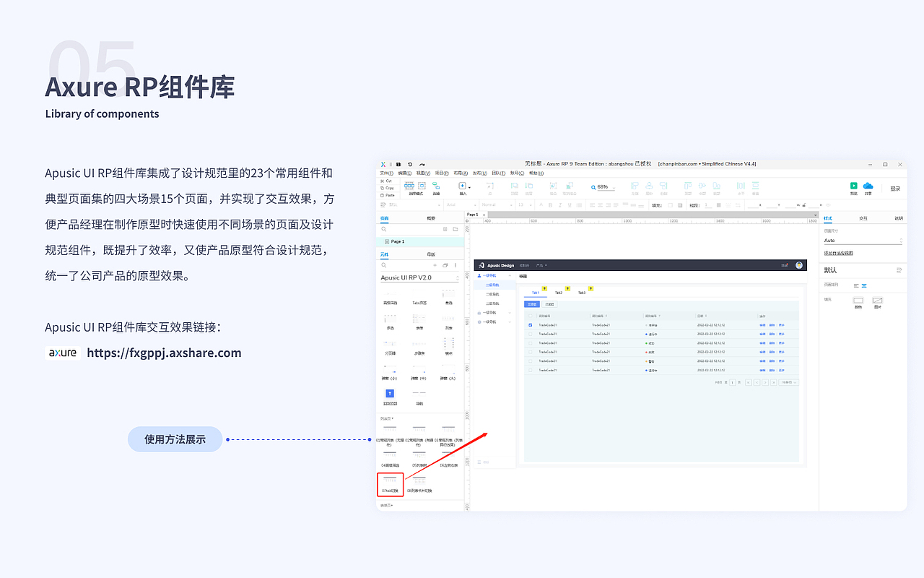Toggle Italic in the format bar
Viewport: 924px width, 578px height.
point(559,205)
